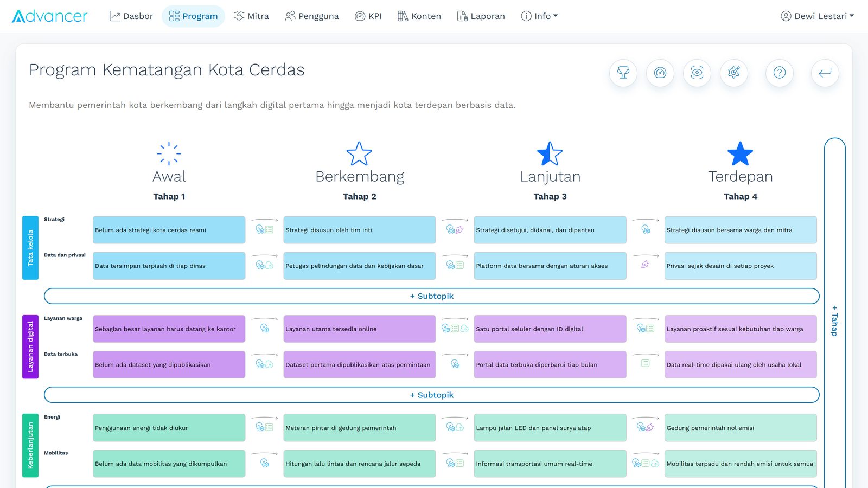Screen dimensions: 868x488
Task: Click the gear edit settings icon
Action: click(x=734, y=73)
